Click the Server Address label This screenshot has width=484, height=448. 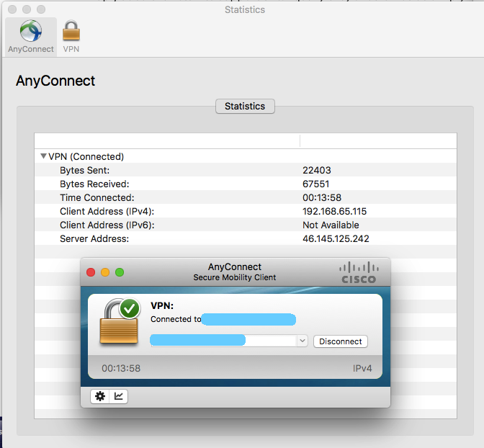(94, 238)
